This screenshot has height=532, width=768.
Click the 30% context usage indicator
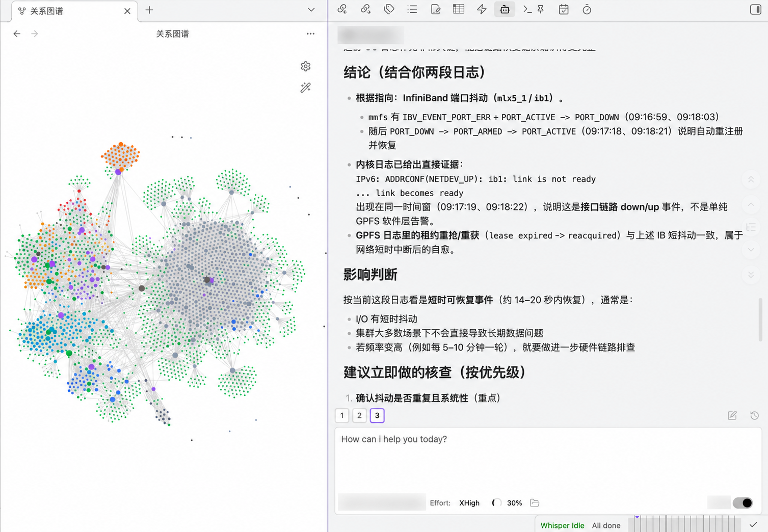507,503
